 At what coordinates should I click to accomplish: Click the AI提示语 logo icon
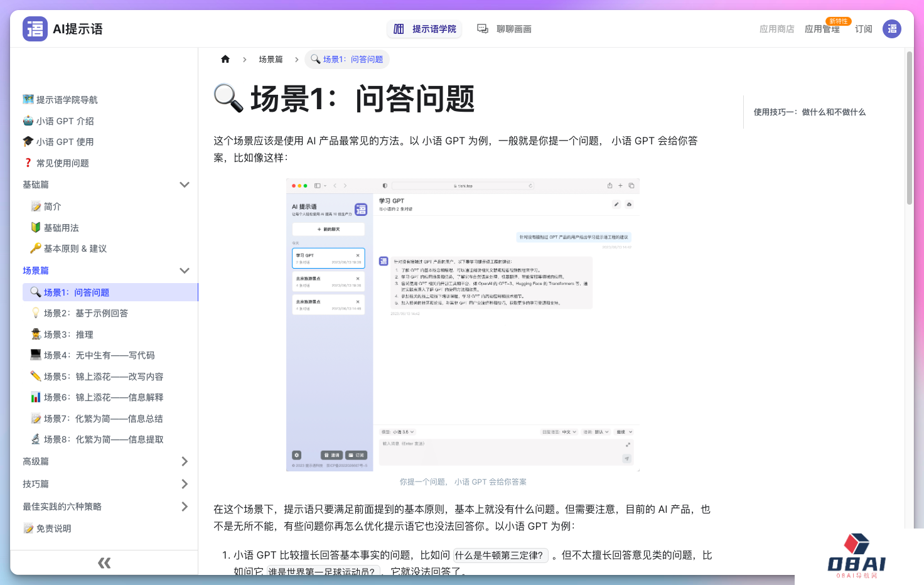35,29
